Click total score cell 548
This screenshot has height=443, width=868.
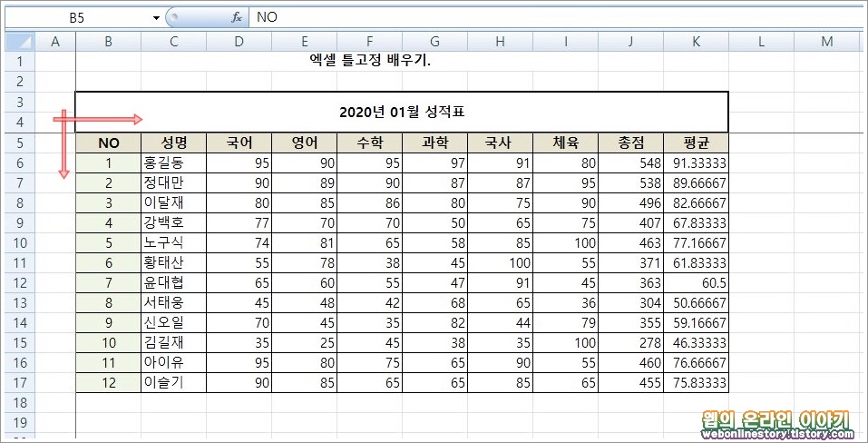(631, 163)
